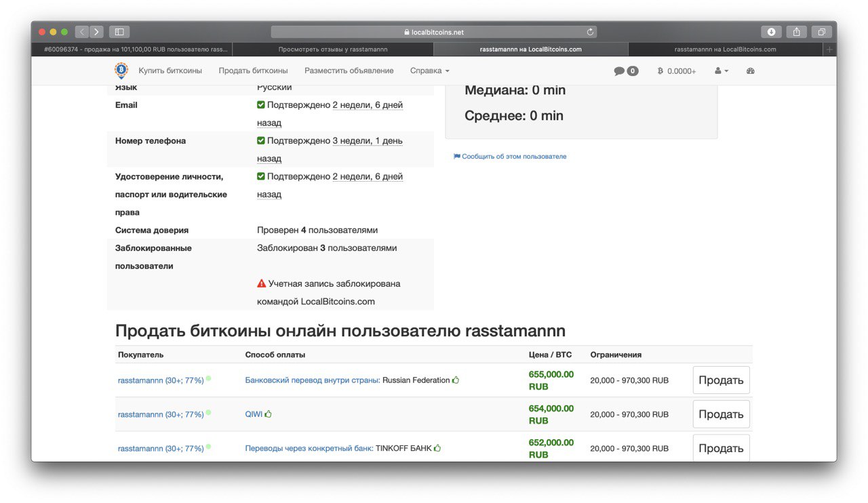Open rasstamannn link in TINKOFF row
Screen dimensions: 868x503
point(161,449)
